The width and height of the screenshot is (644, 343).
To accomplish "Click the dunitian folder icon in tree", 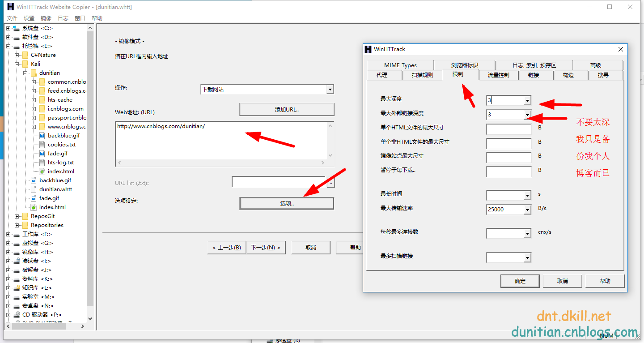I will point(34,73).
